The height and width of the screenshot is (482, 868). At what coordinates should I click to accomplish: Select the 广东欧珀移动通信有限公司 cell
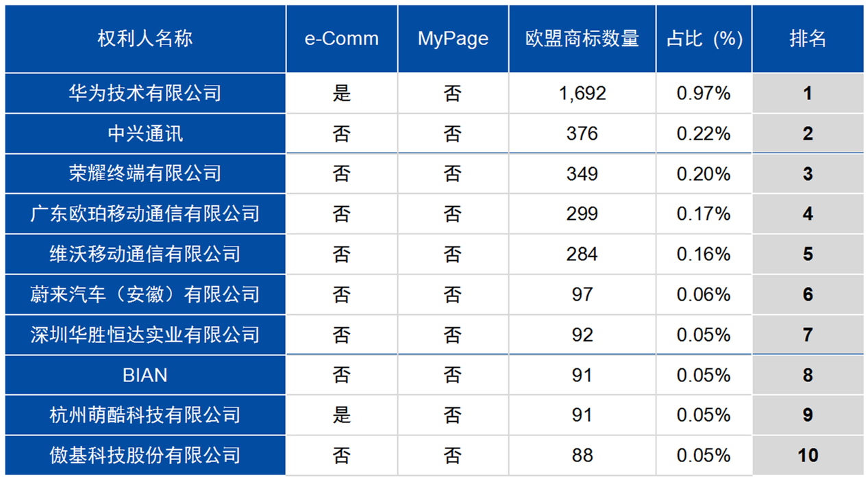click(x=145, y=214)
